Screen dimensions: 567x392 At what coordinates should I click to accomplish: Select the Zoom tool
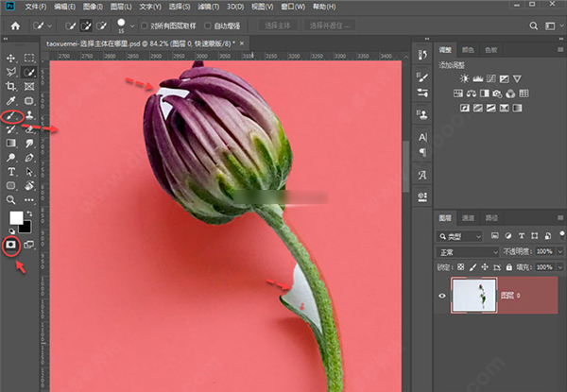[x=10, y=200]
